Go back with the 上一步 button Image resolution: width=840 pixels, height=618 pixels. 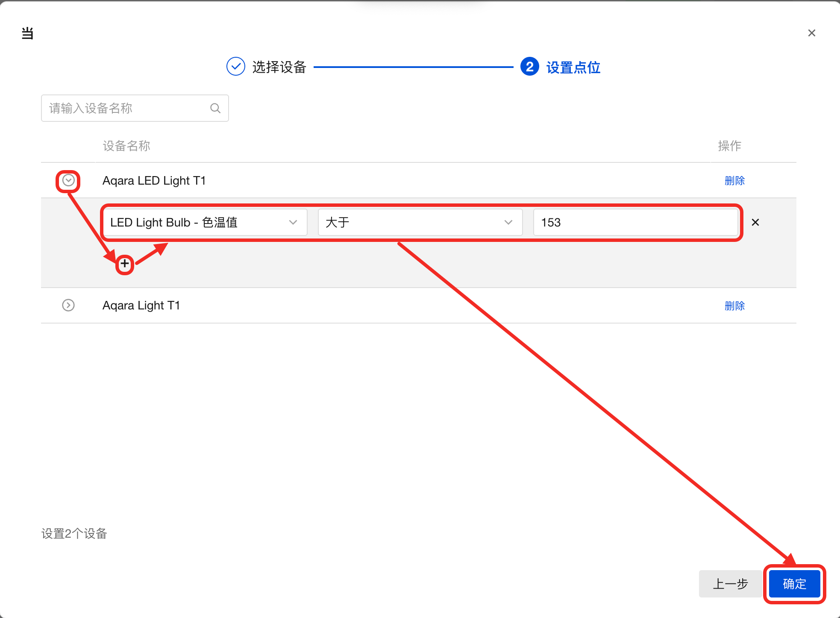[x=730, y=584]
